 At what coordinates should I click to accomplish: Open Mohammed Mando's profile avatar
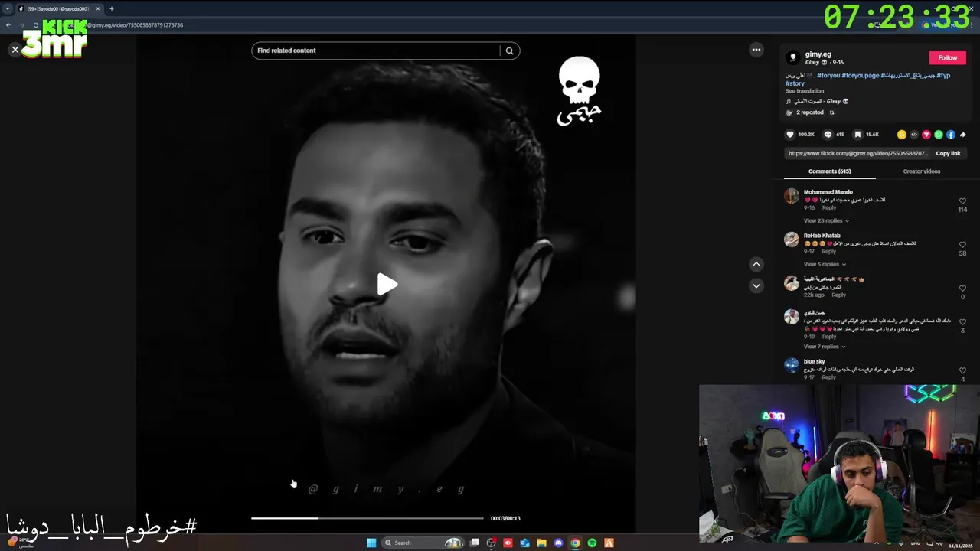point(792,196)
